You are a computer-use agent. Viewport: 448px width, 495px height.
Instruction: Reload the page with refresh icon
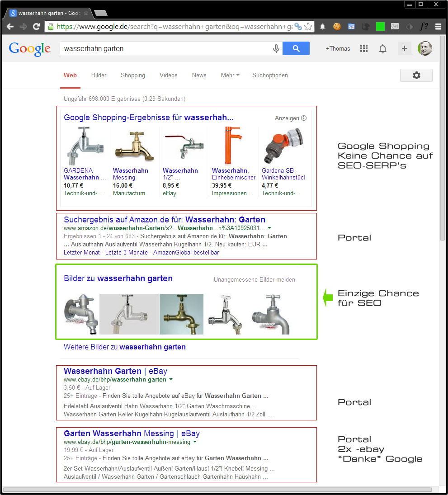(x=36, y=27)
